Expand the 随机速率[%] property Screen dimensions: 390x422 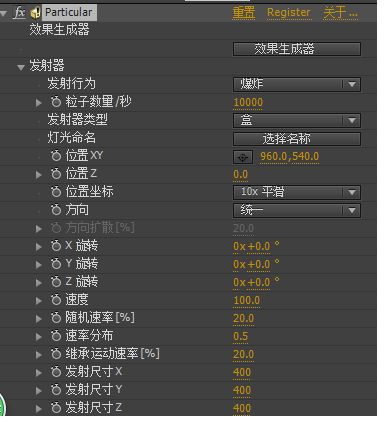[39, 319]
